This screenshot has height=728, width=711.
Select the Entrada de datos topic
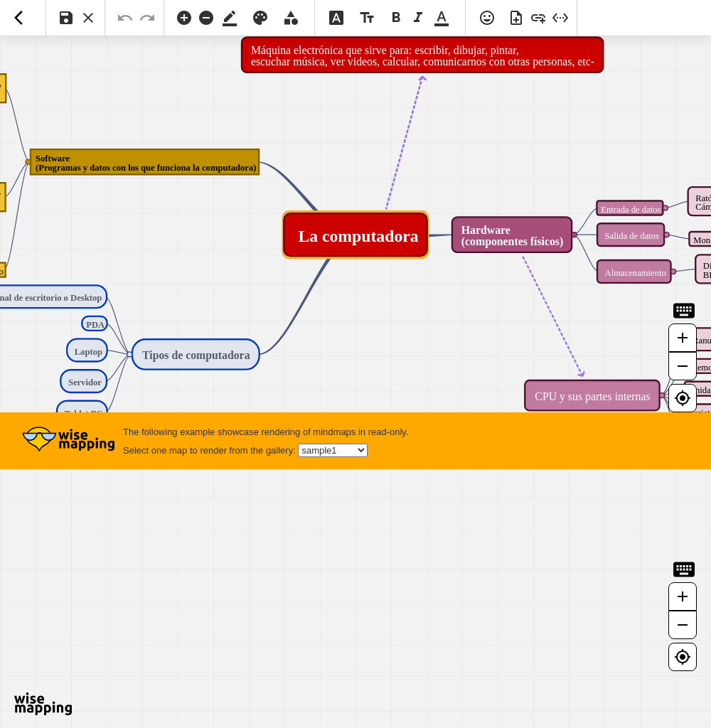coord(630,208)
